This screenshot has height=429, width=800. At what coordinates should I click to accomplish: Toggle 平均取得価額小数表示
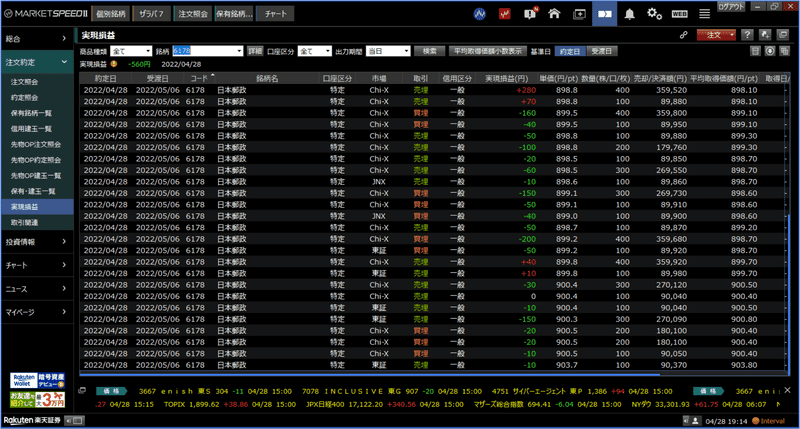pyautogui.click(x=488, y=52)
